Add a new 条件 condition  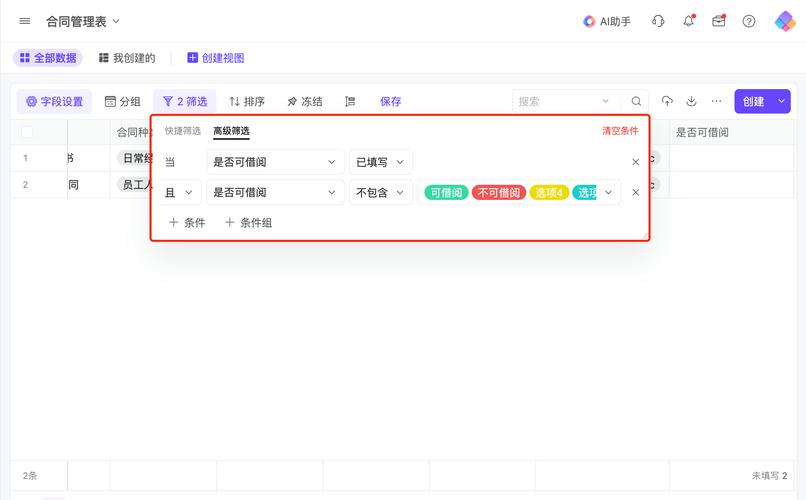coord(187,223)
